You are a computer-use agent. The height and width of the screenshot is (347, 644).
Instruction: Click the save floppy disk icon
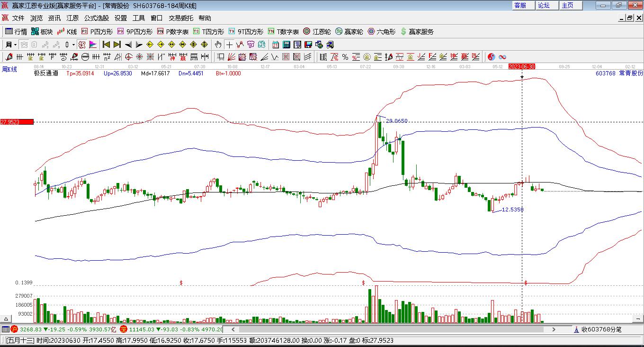[x=308, y=45]
